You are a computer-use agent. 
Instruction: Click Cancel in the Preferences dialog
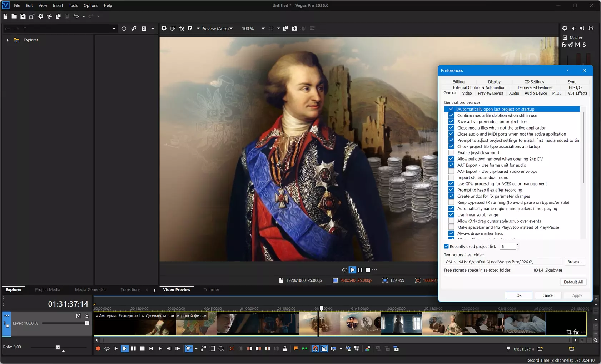pyautogui.click(x=548, y=295)
